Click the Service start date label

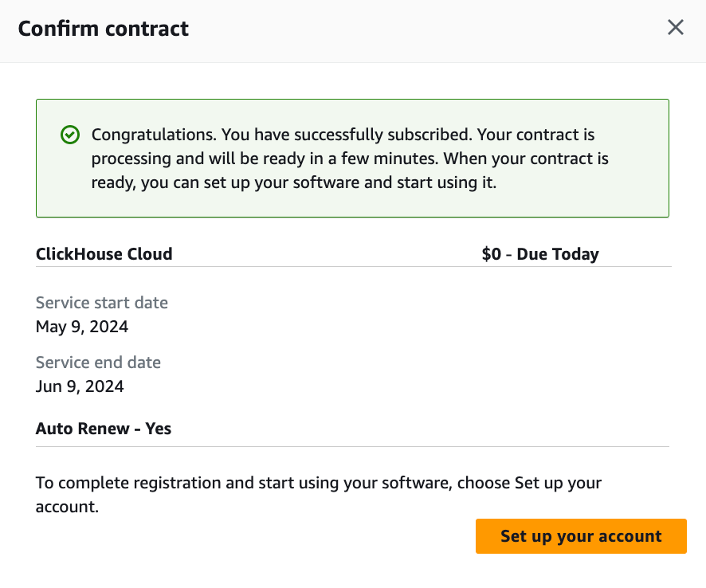101,303
